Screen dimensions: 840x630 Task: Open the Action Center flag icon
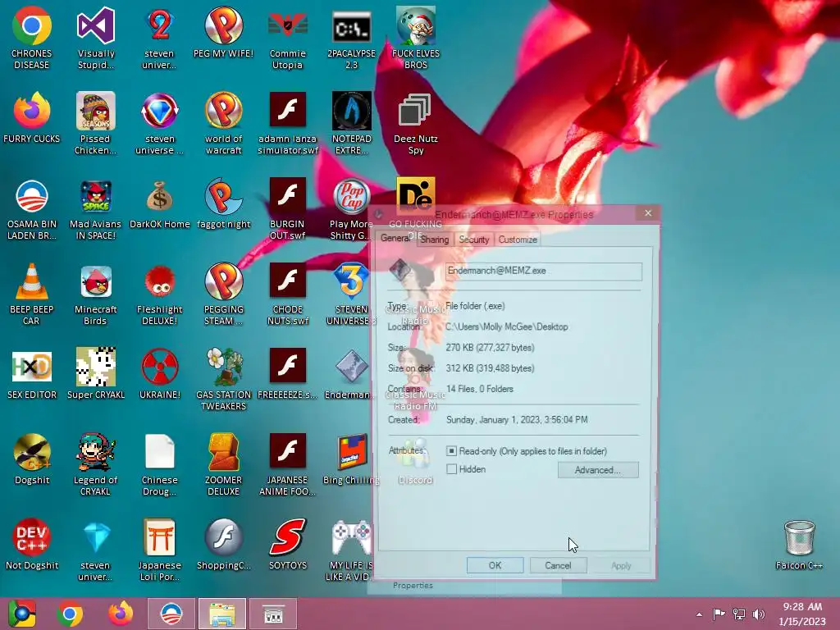[719, 614]
